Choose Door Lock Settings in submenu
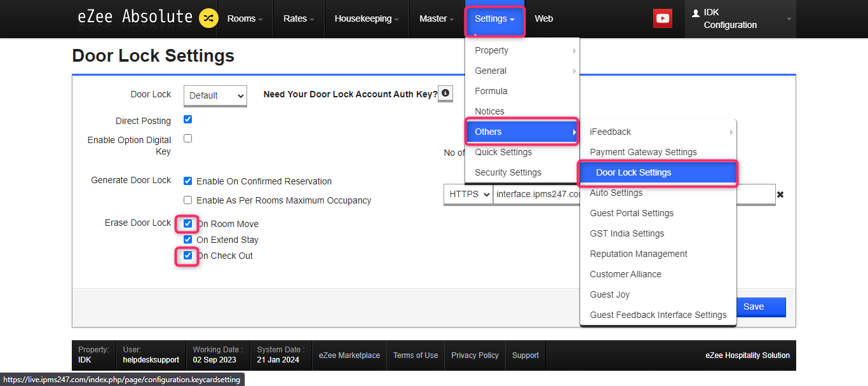Screen dimensions: 868x386 tap(658, 172)
